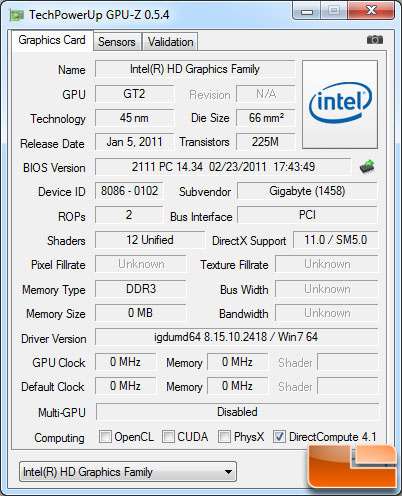
Task: Click the Name field showing Intel HD Graphics
Action: 195,69
